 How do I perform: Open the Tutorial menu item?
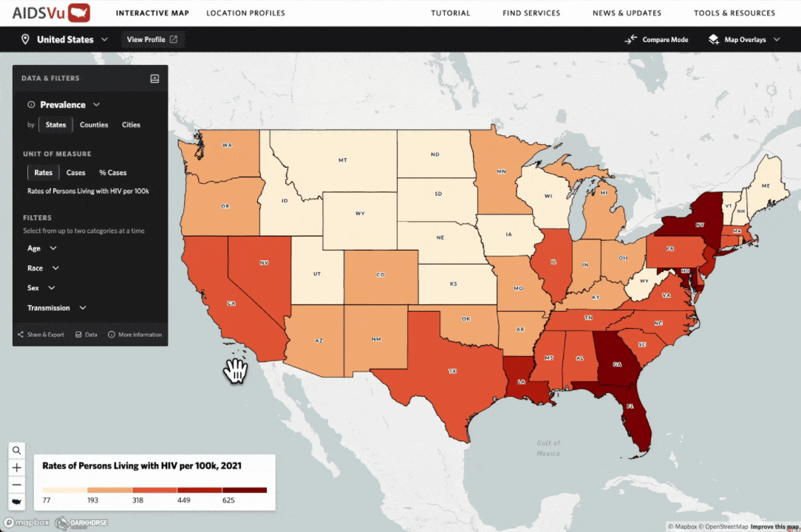point(451,13)
